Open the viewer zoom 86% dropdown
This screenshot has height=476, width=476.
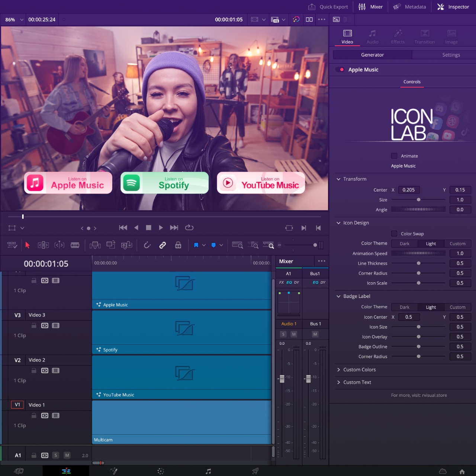click(14, 20)
